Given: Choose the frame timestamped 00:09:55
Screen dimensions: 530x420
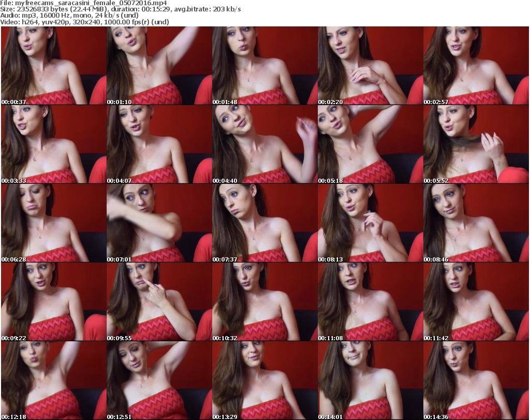Looking at the screenshot, I should tap(159, 302).
